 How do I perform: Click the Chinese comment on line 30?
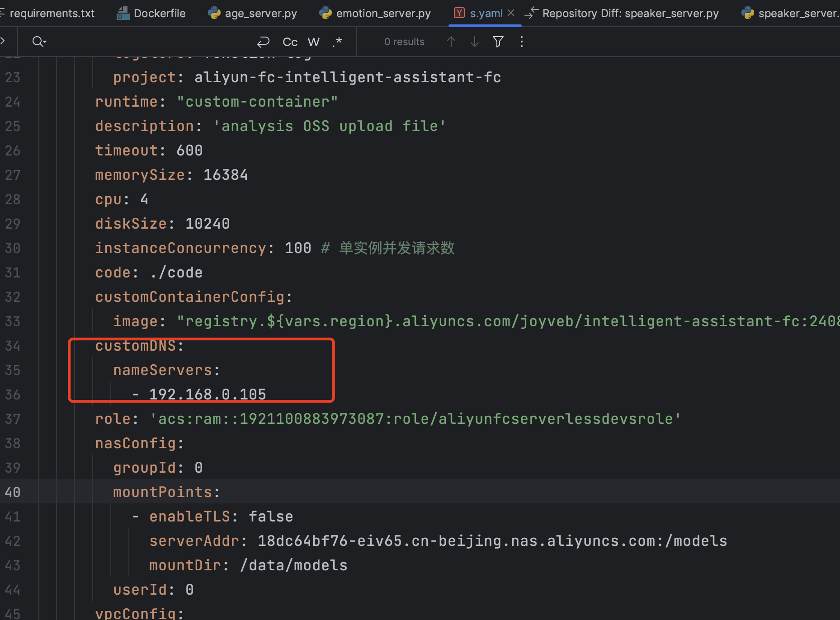[388, 248]
